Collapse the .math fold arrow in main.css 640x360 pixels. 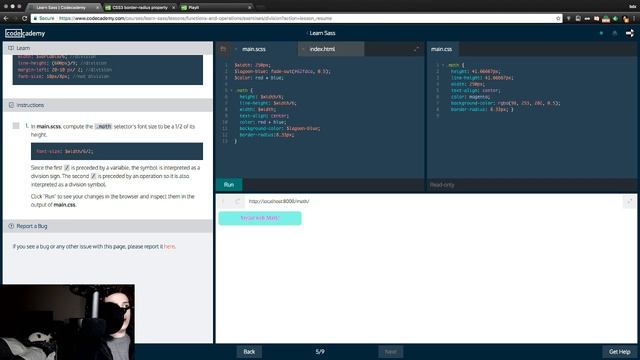[x=443, y=65]
